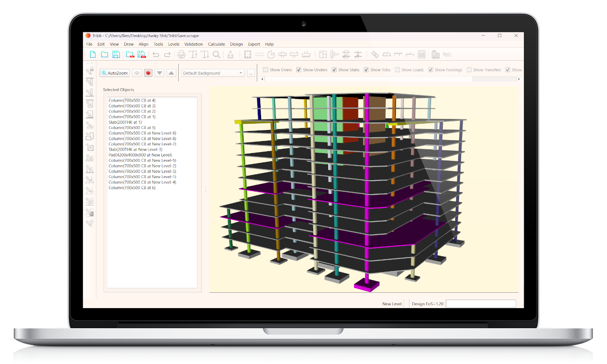Screen dimensions: 607x364
Task: Click the paint brush toolbar icon
Action: pos(231,54)
